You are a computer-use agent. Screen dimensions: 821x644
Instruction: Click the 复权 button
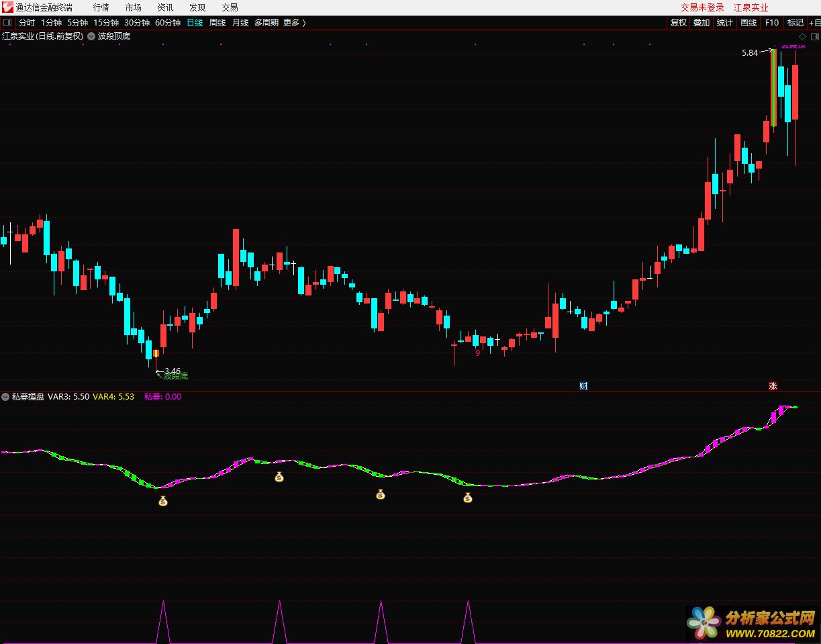tap(679, 23)
